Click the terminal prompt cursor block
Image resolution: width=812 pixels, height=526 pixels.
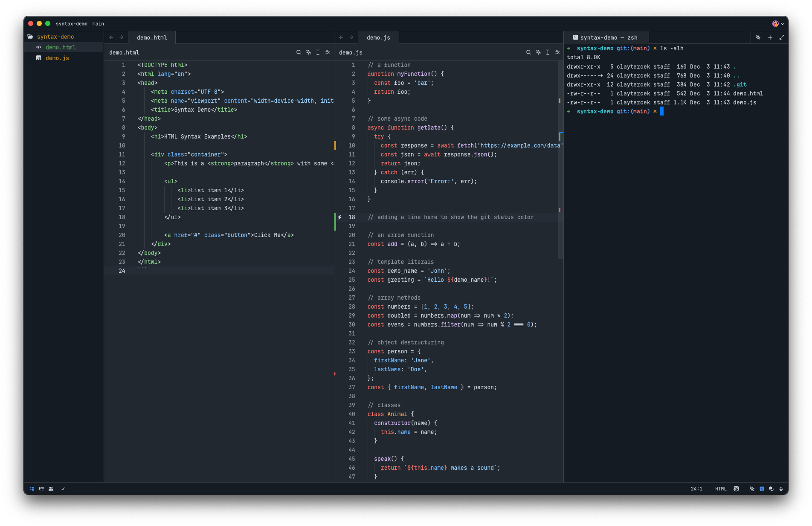662,111
